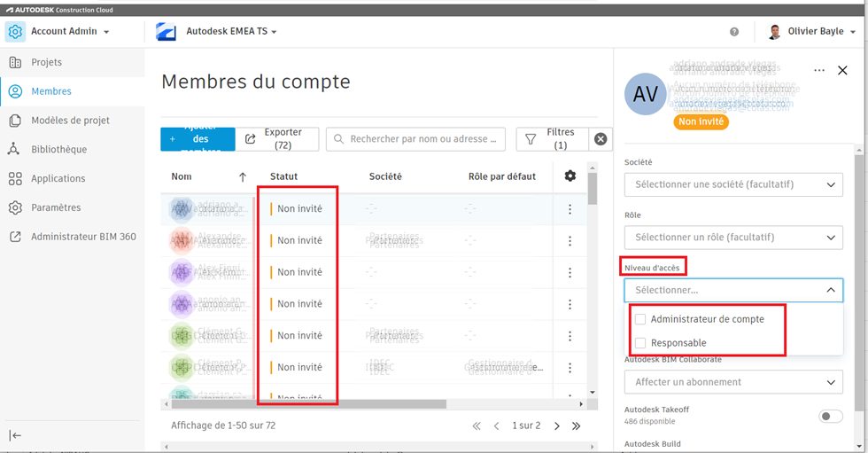Image resolution: width=868 pixels, height=453 pixels.
Task: Open the member panel more options menu
Action: pos(819,70)
